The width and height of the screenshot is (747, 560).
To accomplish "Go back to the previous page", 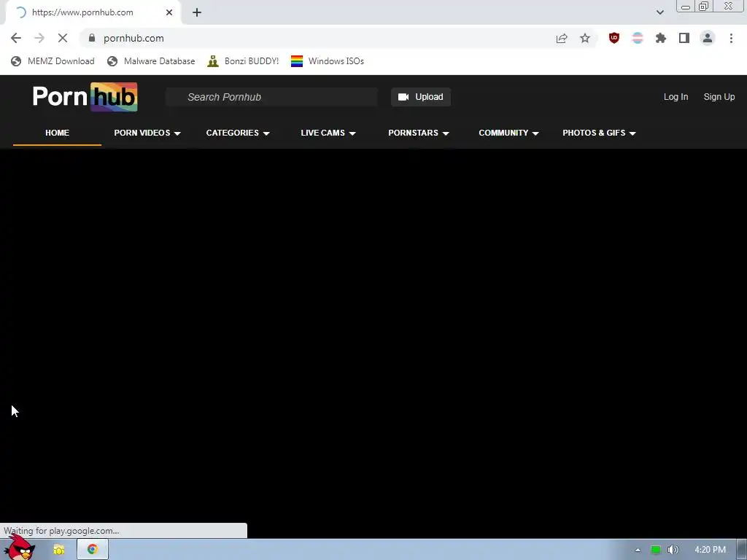I will pyautogui.click(x=16, y=38).
